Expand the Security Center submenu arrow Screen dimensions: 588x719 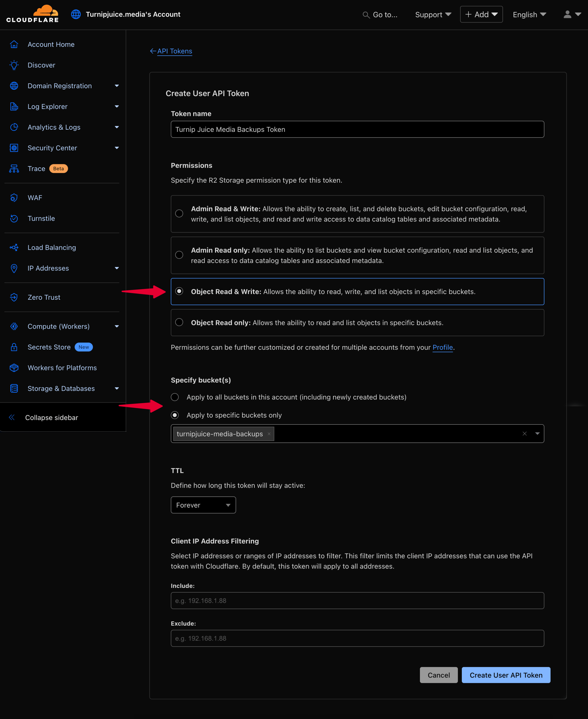tap(117, 148)
